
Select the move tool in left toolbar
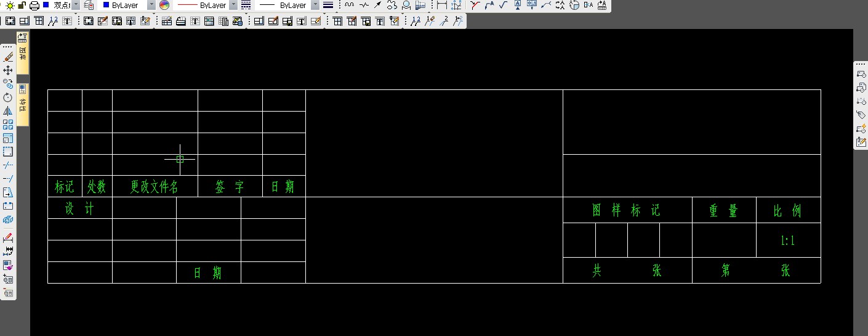click(x=8, y=70)
